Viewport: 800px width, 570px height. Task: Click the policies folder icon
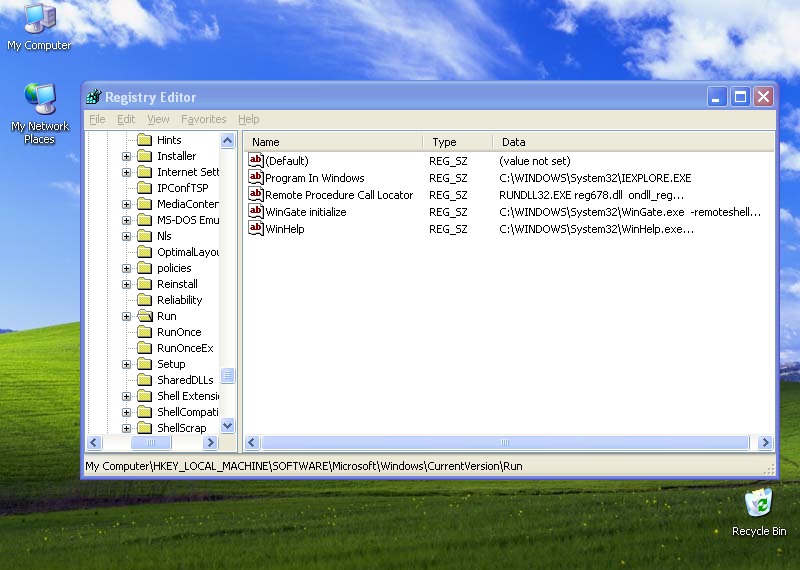pyautogui.click(x=145, y=268)
